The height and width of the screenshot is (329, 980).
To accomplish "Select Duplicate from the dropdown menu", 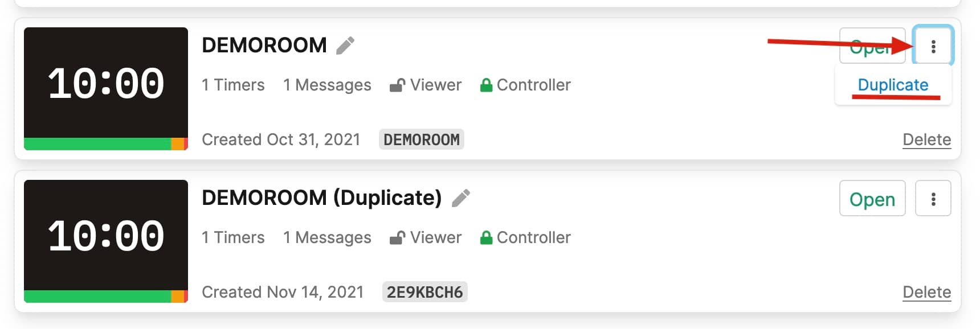I will pos(893,85).
